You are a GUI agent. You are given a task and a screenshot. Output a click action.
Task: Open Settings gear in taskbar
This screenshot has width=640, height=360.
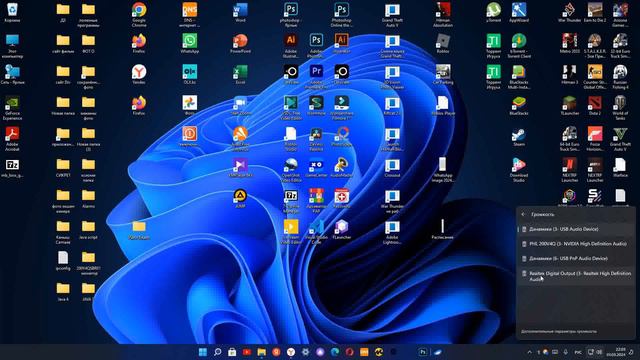point(305,352)
